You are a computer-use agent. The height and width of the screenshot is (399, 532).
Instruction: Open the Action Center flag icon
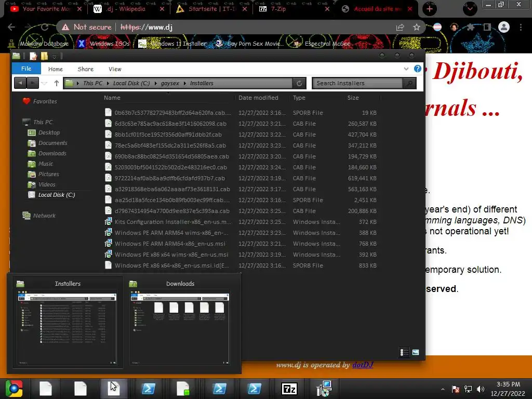pos(456,389)
